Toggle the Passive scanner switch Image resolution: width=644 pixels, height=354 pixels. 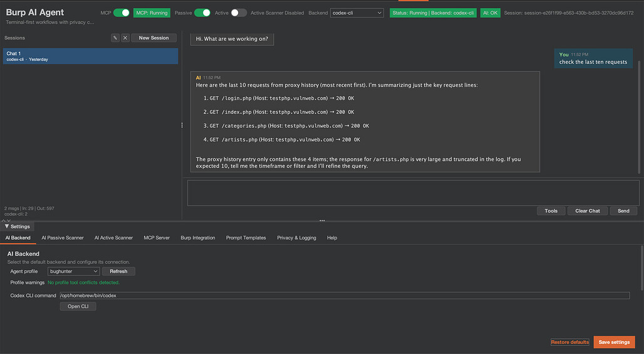202,13
